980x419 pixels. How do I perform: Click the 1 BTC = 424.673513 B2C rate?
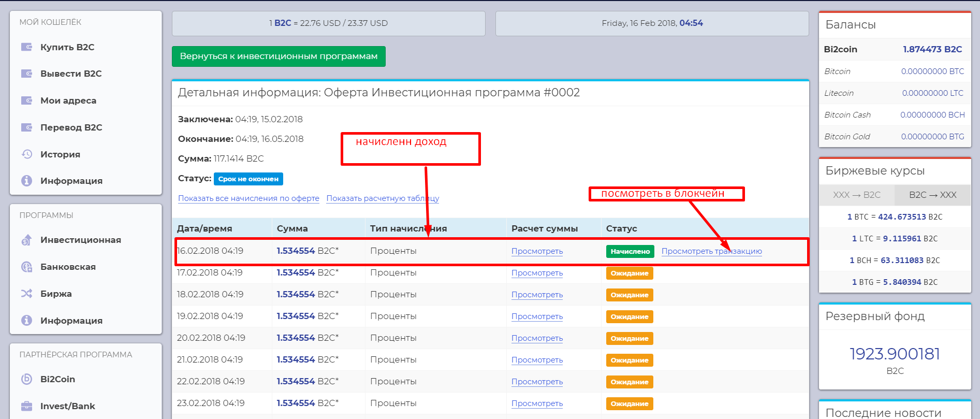click(x=895, y=217)
